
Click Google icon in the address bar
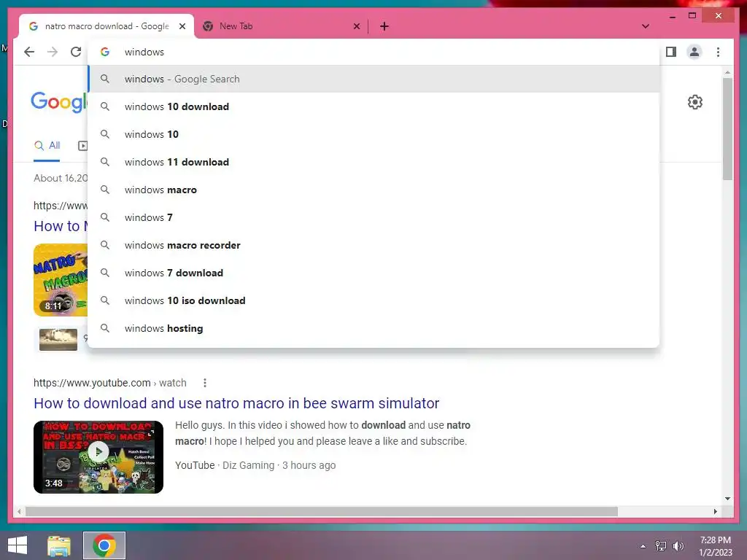(x=105, y=52)
